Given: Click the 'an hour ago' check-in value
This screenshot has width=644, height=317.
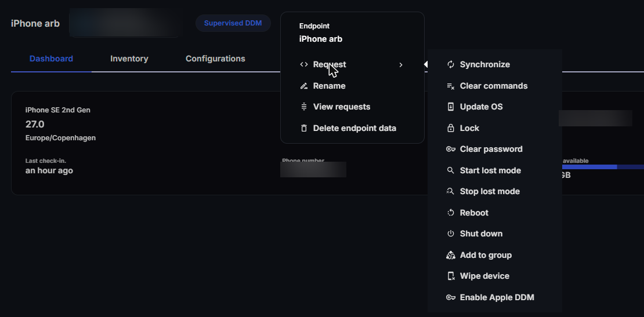Looking at the screenshot, I should 49,170.
